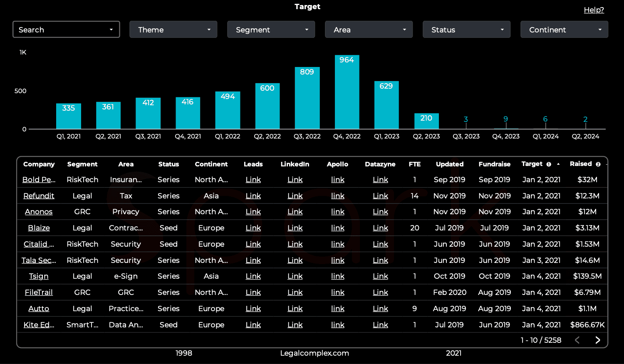Sort table by Fundraise column header
Image resolution: width=624 pixels, height=364 pixels.
[x=494, y=164]
